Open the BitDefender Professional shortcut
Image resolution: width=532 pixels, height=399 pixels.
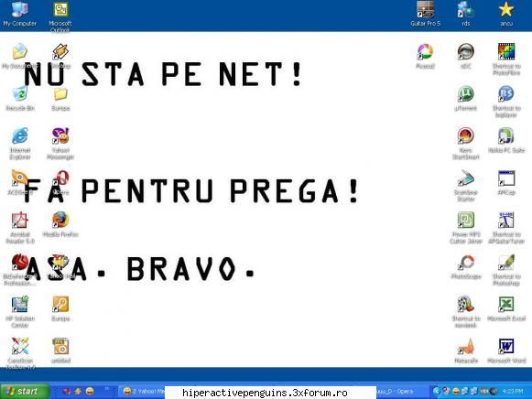pos(19,270)
